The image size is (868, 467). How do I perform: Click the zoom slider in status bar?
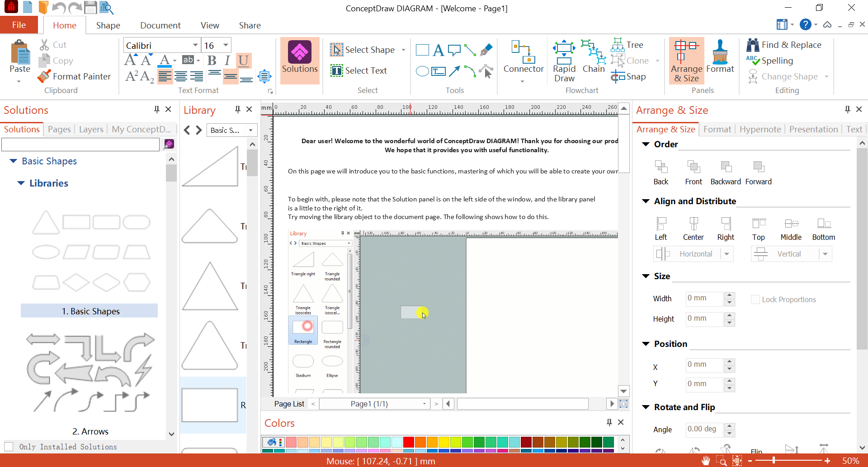(788, 461)
